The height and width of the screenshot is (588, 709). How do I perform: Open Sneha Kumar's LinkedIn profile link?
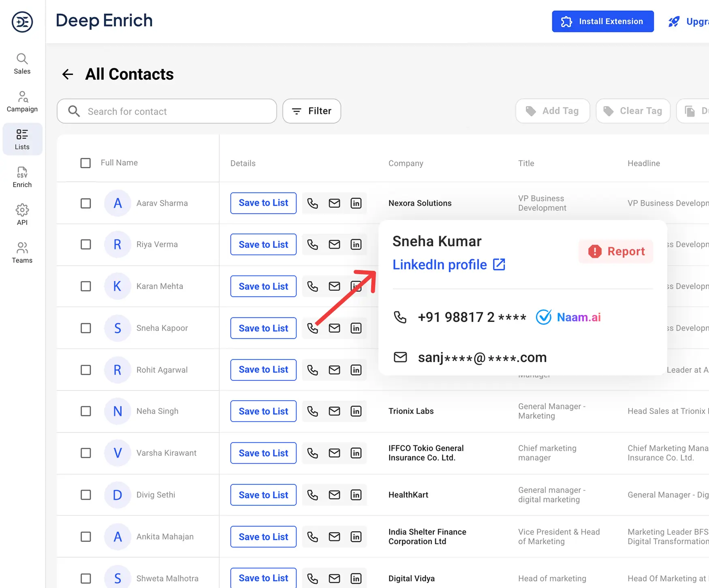tap(449, 264)
